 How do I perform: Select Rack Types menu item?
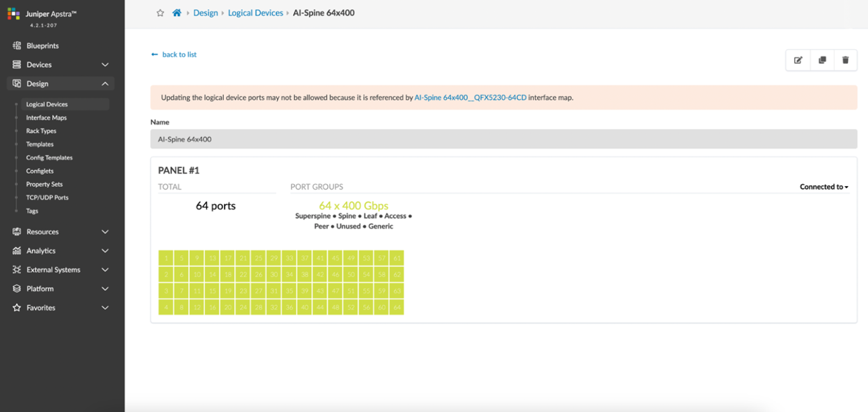41,131
